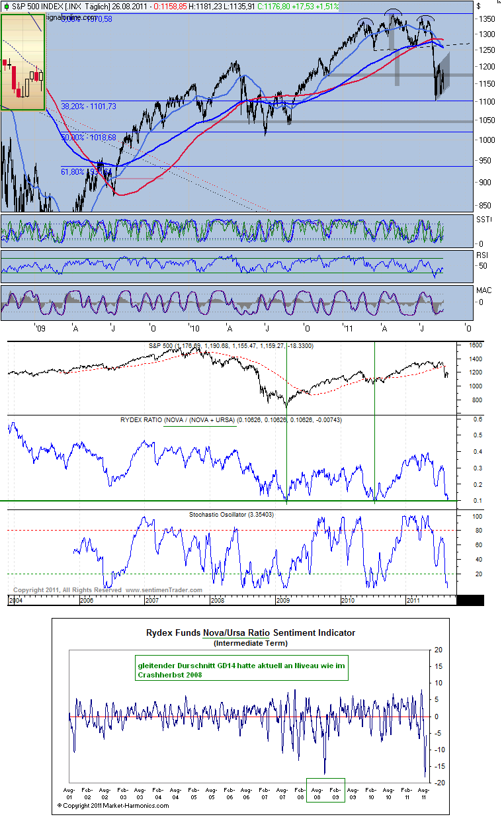
Task: Select the 38,20% - 1101,73 Fibonacci label
Action: pos(89,106)
